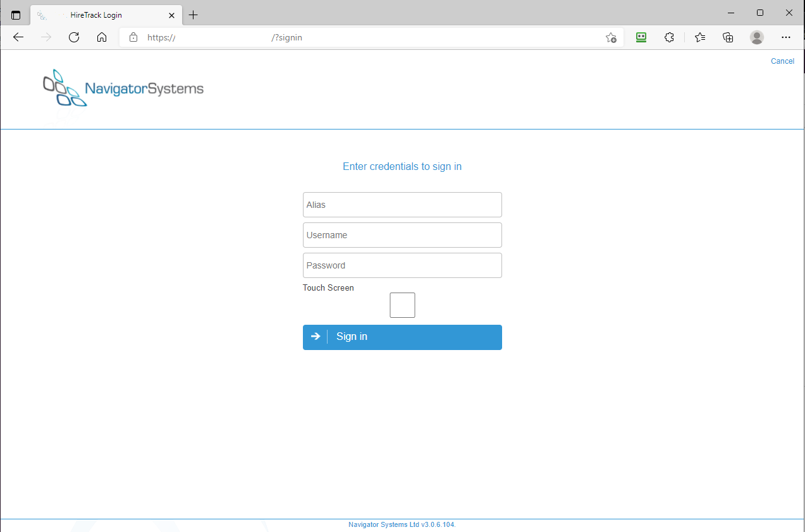
Task: Open the green extension icon in the toolbar
Action: click(641, 37)
